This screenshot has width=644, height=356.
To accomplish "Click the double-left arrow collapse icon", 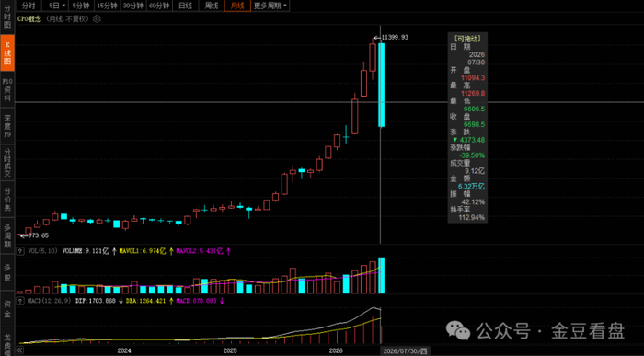I will 19,350.
